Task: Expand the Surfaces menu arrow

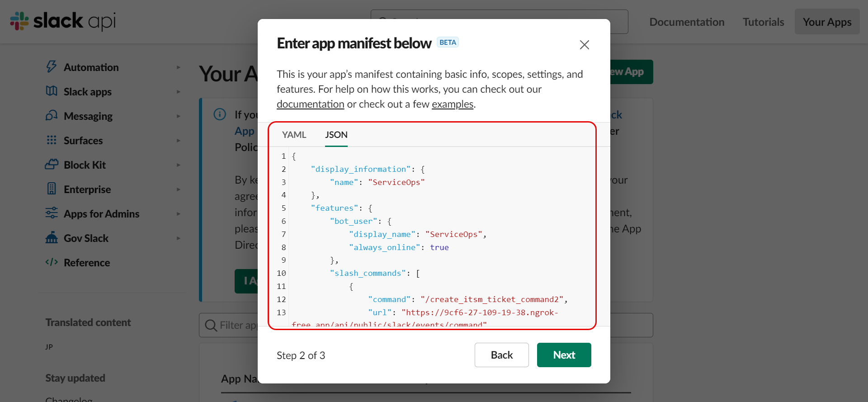Action: click(179, 141)
